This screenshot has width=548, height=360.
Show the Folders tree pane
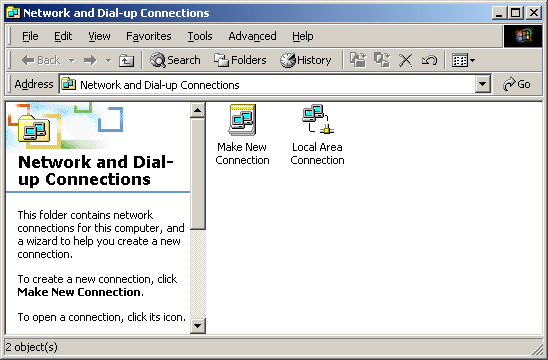240,60
